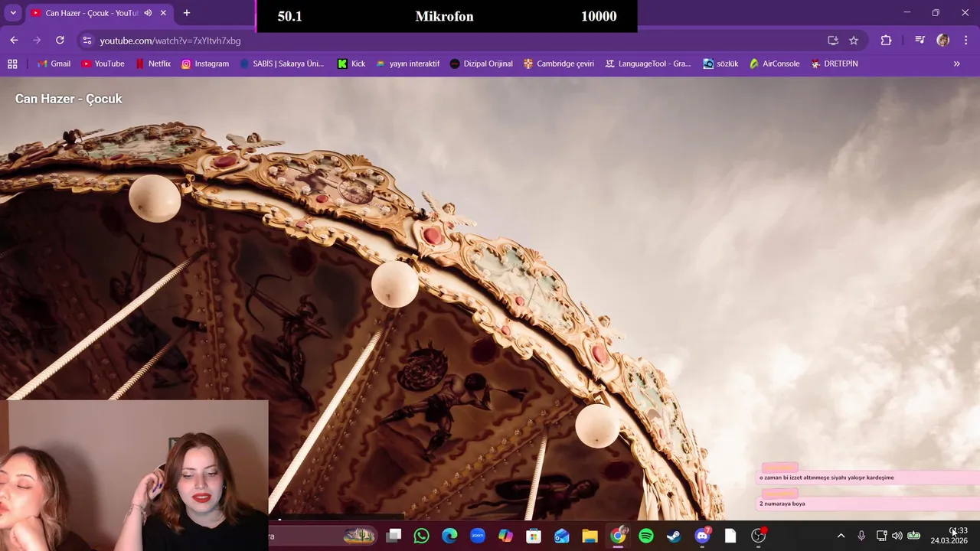
Task: Open the tab search dropdown arrow
Action: pos(13,13)
